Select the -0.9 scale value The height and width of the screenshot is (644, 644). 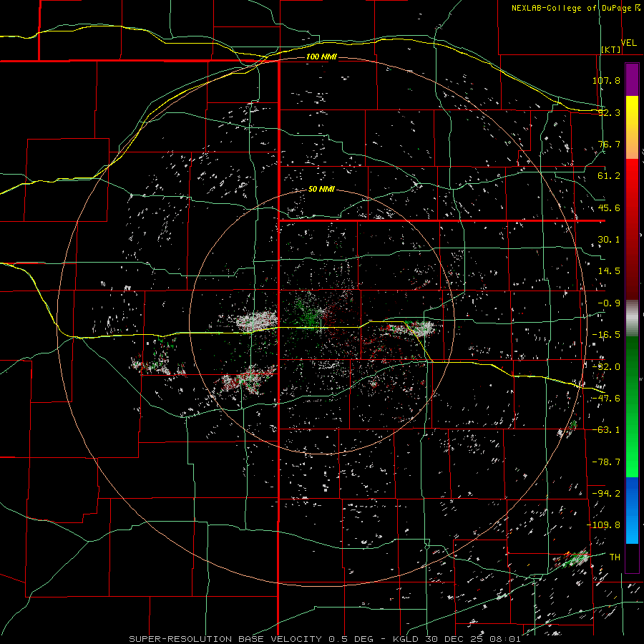click(609, 303)
